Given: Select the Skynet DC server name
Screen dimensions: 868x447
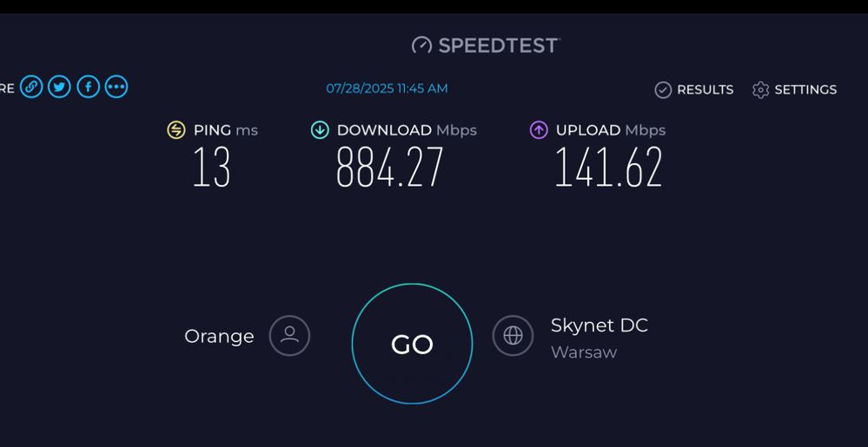Looking at the screenshot, I should tap(599, 325).
